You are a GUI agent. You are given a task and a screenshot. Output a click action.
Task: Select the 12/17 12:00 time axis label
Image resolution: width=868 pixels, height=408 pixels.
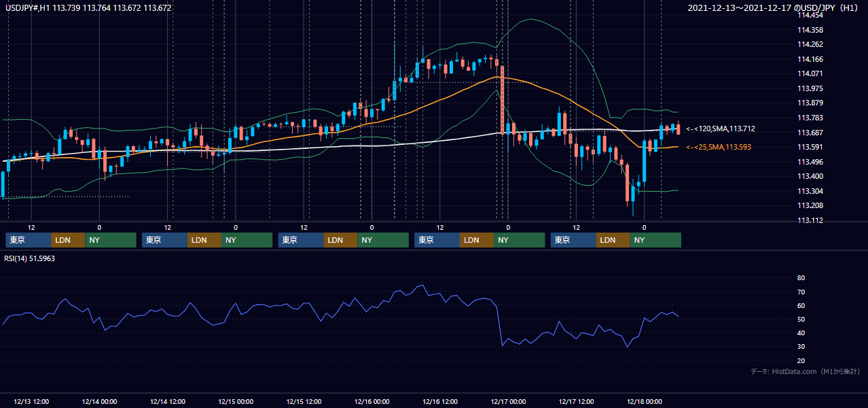point(577,401)
